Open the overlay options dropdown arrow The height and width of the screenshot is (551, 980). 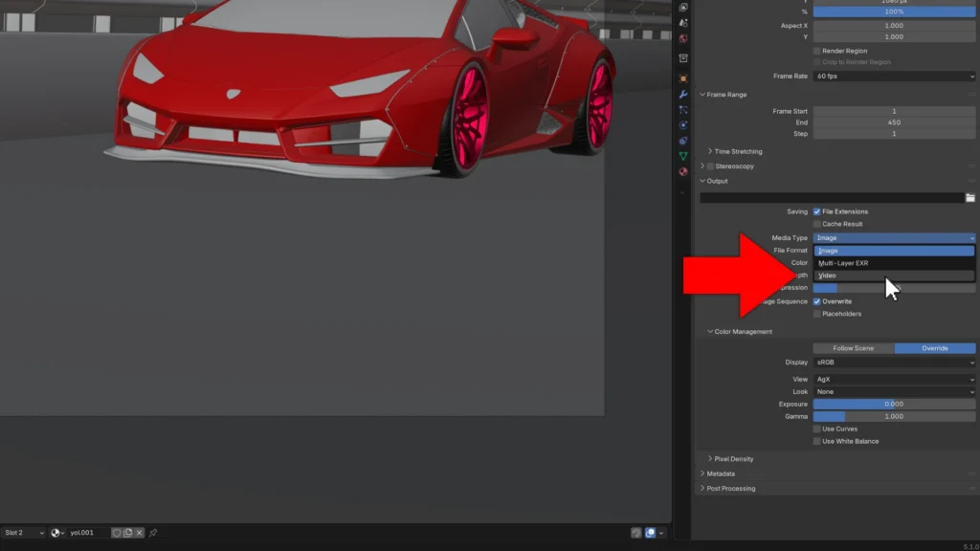tap(661, 533)
